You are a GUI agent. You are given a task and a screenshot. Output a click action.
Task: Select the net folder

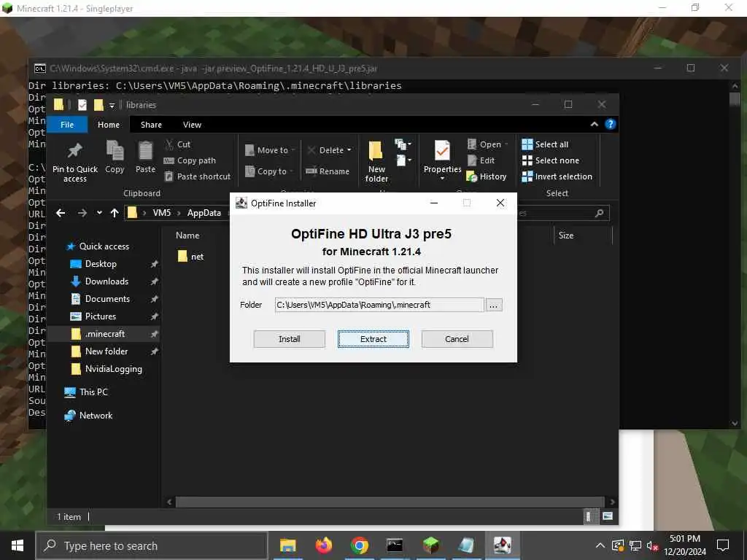190,257
